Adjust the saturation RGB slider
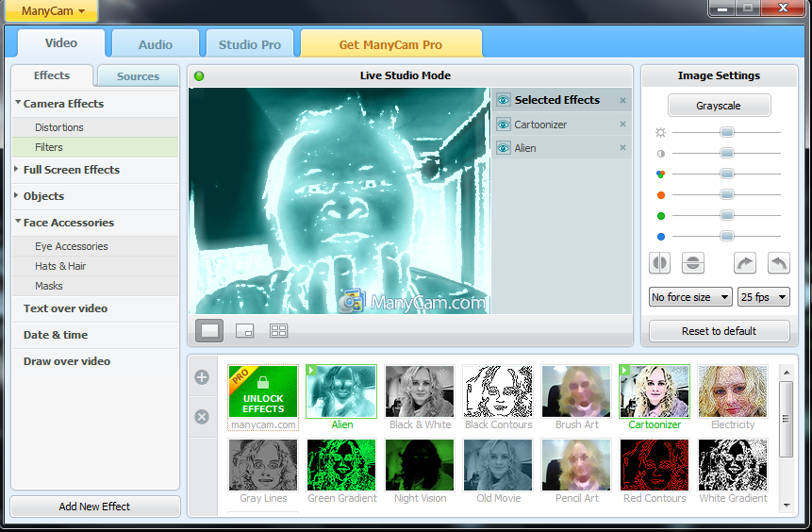Screen dimensions: 812x532 (726, 175)
